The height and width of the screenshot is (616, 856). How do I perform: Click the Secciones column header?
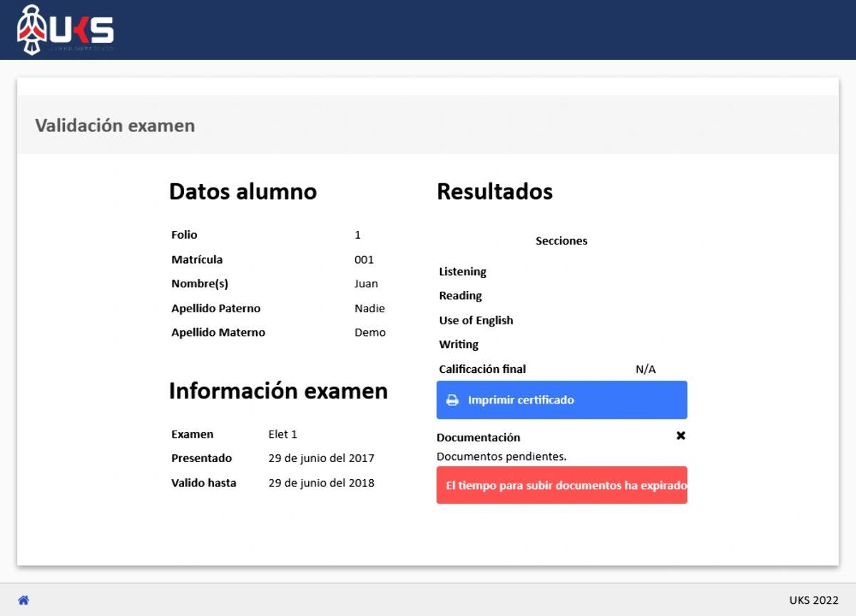coord(561,241)
